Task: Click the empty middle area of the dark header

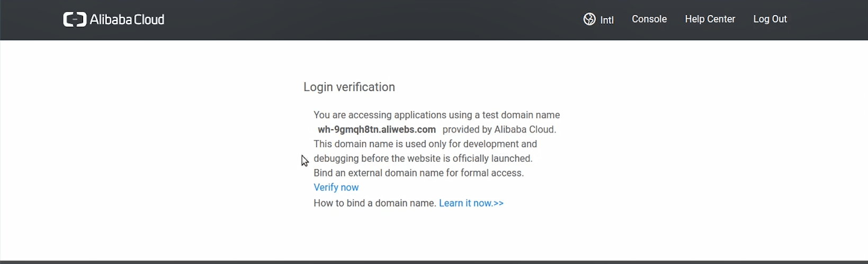Action: point(371,20)
